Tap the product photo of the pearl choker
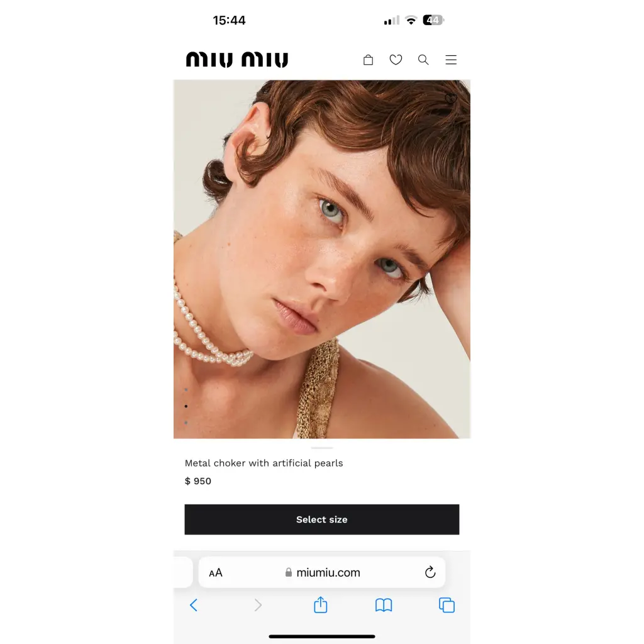 click(x=321, y=259)
